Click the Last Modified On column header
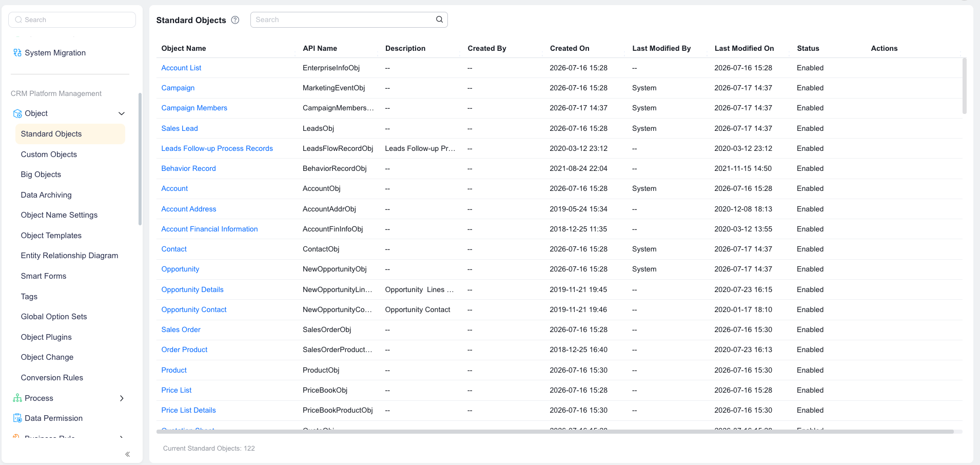 coord(744,48)
